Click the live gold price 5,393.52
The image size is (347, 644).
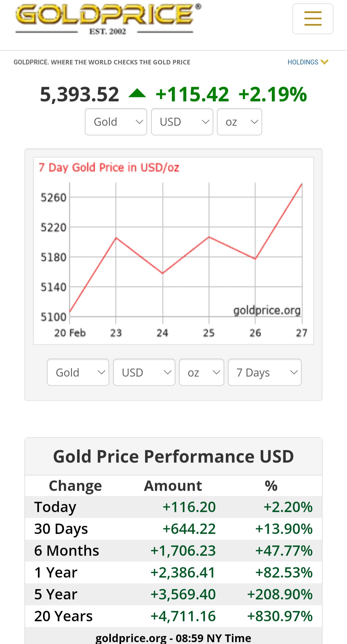pos(79,94)
